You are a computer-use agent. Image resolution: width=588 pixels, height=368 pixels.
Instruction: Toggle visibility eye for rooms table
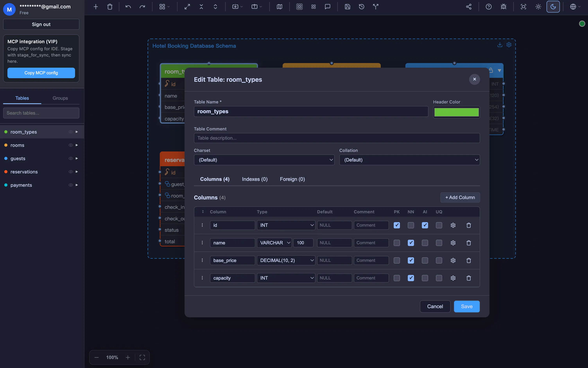[71, 145]
